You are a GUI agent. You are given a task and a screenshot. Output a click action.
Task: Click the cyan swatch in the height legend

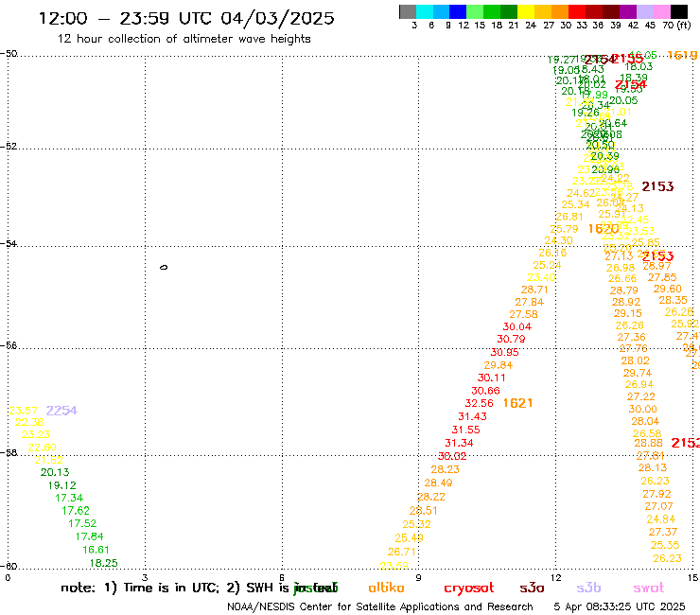(425, 11)
